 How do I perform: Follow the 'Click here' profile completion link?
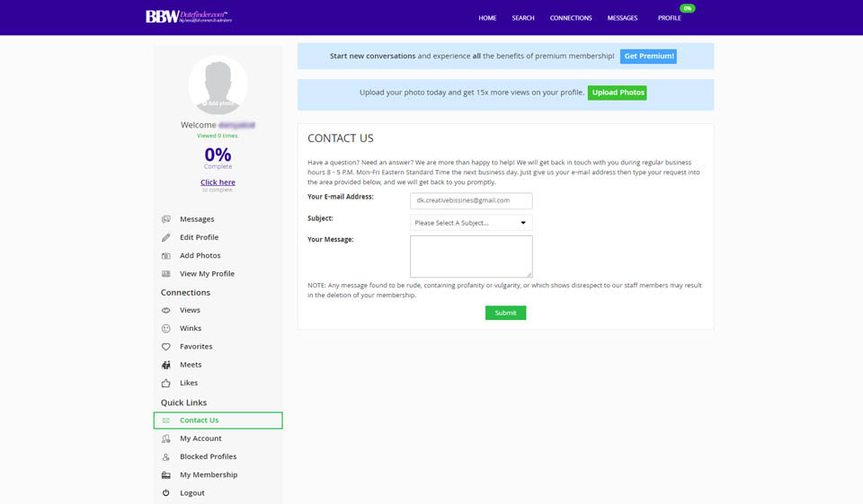[x=218, y=182]
